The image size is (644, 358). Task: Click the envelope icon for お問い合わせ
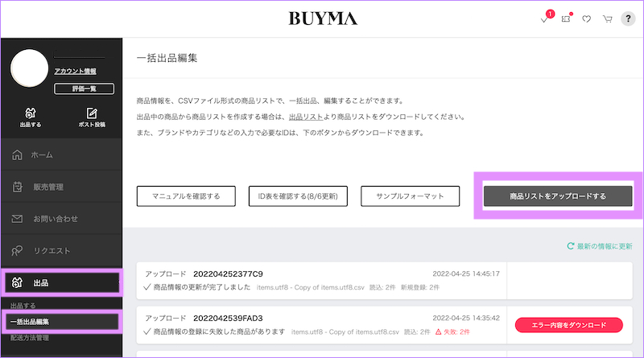point(17,219)
